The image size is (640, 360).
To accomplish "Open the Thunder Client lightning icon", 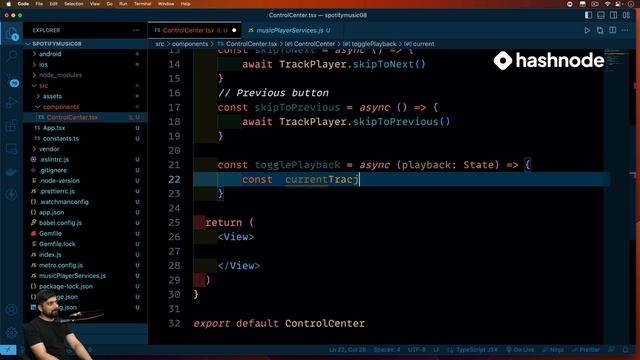I will 11,195.
